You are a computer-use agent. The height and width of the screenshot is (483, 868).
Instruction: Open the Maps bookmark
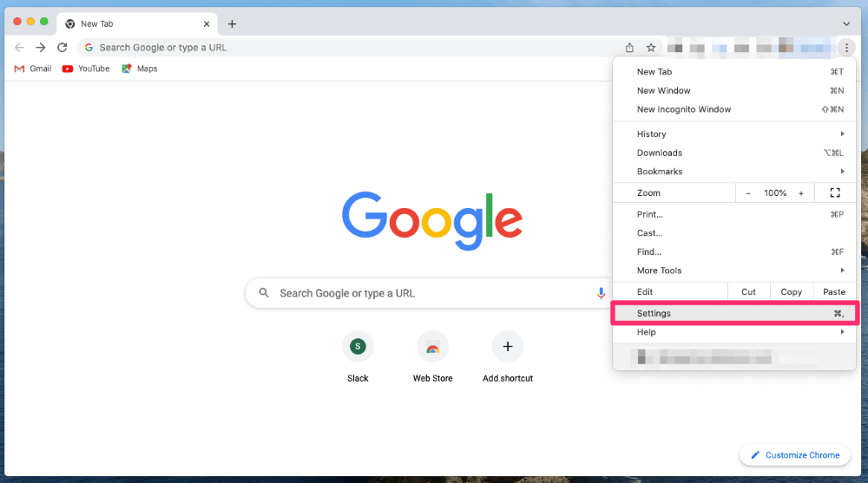(x=140, y=69)
